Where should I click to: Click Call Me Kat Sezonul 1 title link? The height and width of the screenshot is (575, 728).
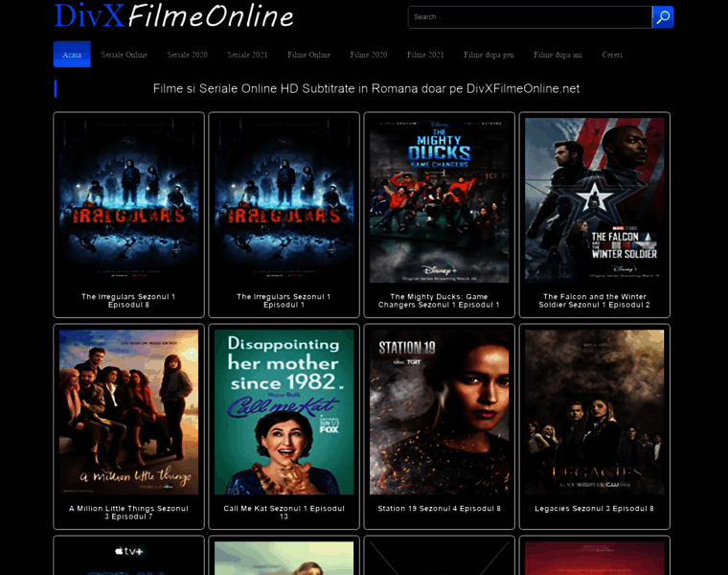pos(284,512)
